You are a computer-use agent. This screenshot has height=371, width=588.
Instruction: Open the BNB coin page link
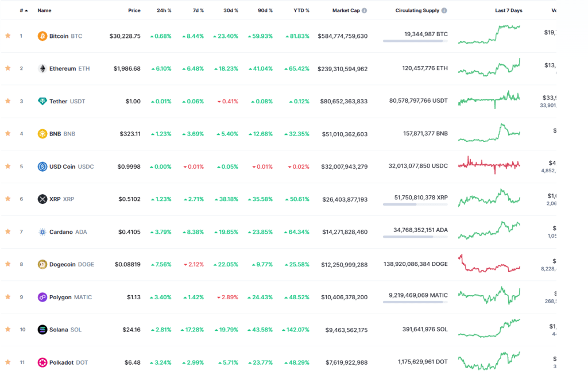coord(62,134)
